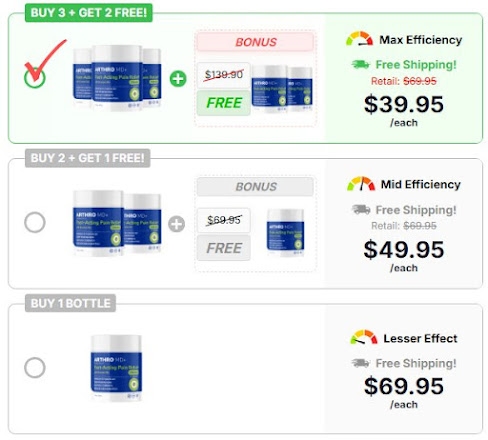Image resolution: width=488 pixels, height=440 pixels.
Task: Click the Mid Efficiency gauge icon
Action: (x=361, y=184)
